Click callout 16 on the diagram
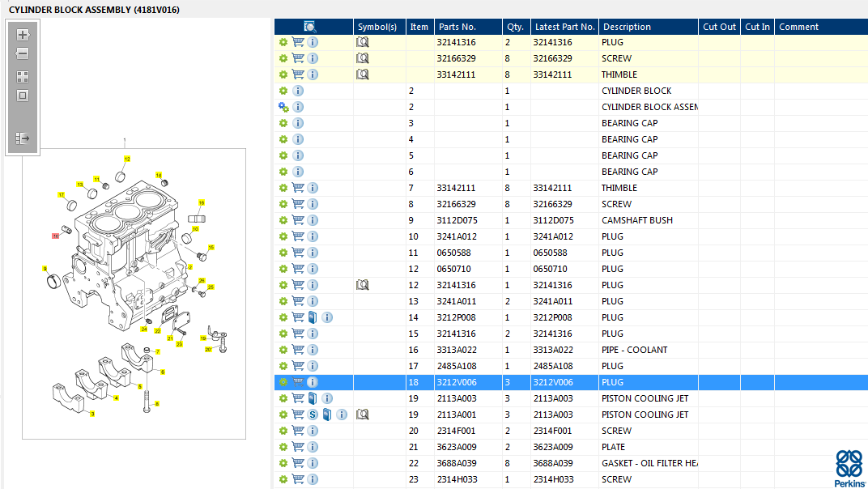This screenshot has width=868, height=489. point(202,202)
